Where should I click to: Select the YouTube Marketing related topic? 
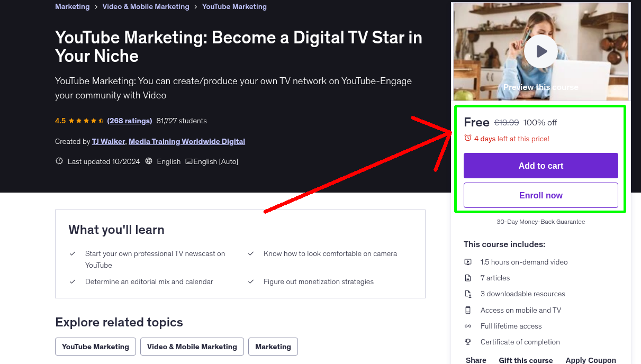click(95, 347)
